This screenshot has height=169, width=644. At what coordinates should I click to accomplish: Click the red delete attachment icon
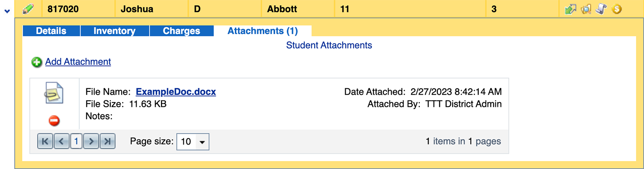click(54, 121)
